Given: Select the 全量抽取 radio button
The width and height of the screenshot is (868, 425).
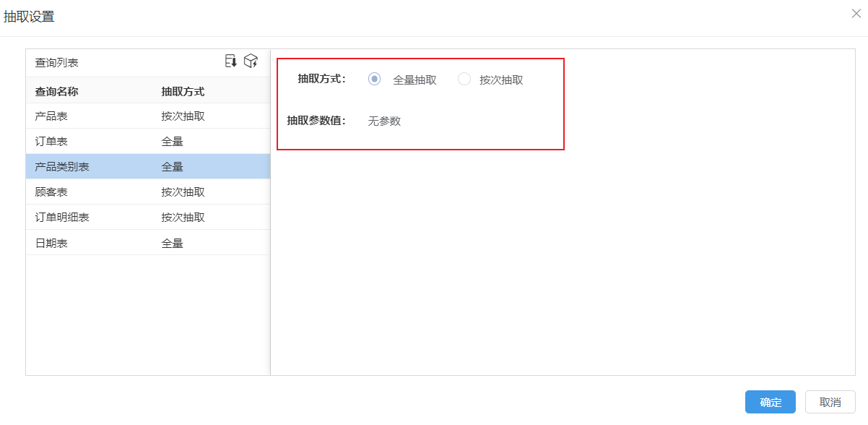Looking at the screenshot, I should [374, 80].
